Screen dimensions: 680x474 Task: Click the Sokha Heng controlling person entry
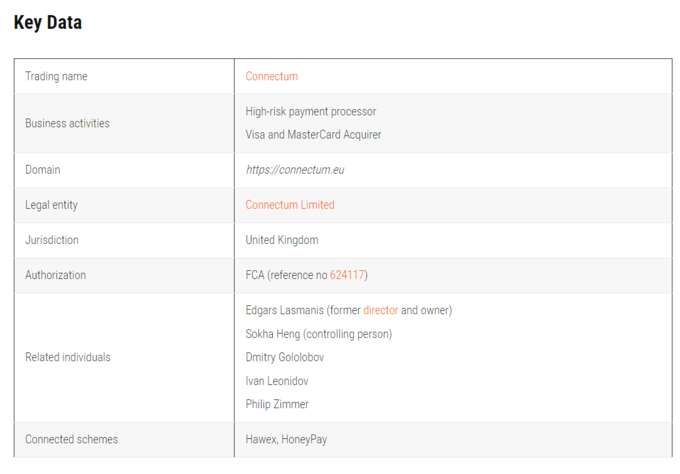(x=319, y=334)
